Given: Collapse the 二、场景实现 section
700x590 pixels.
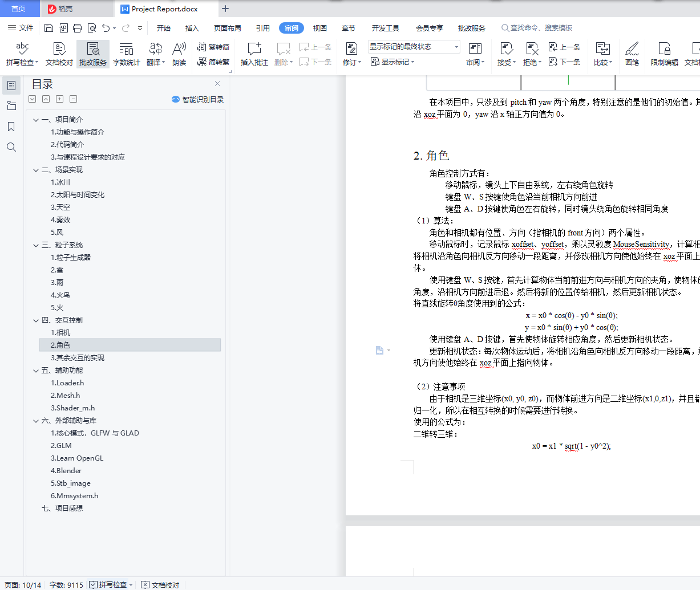Looking at the screenshot, I should [36, 170].
